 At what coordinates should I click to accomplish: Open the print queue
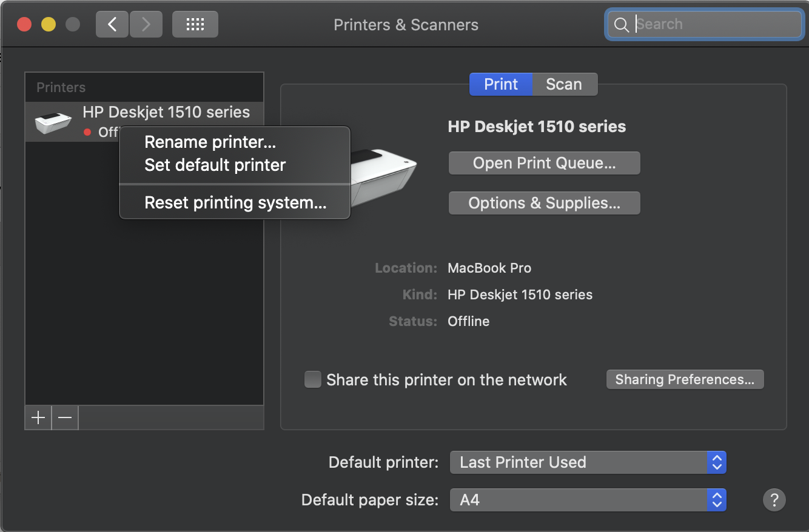tap(543, 162)
